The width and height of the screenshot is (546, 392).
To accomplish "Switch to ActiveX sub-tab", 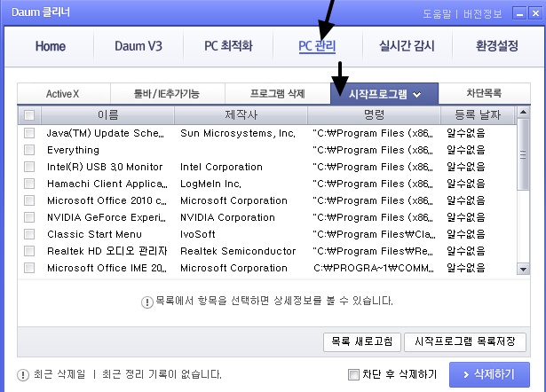I will point(63,93).
